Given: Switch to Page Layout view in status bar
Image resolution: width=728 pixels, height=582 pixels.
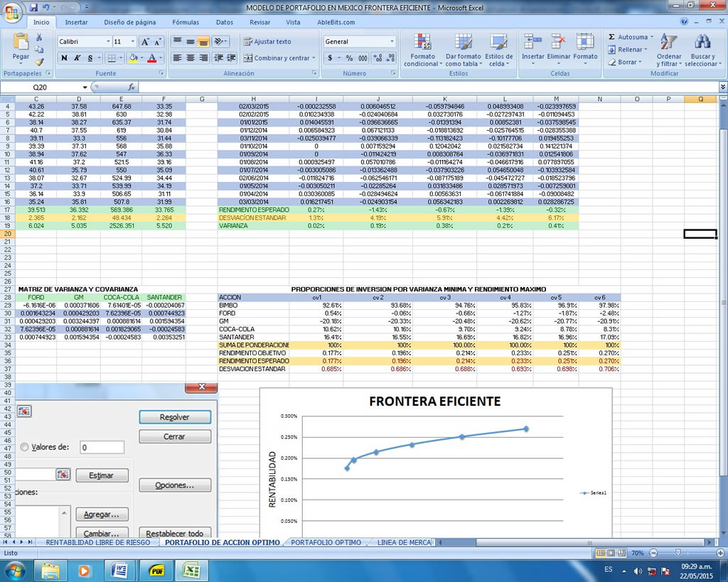Looking at the screenshot, I should (611, 554).
